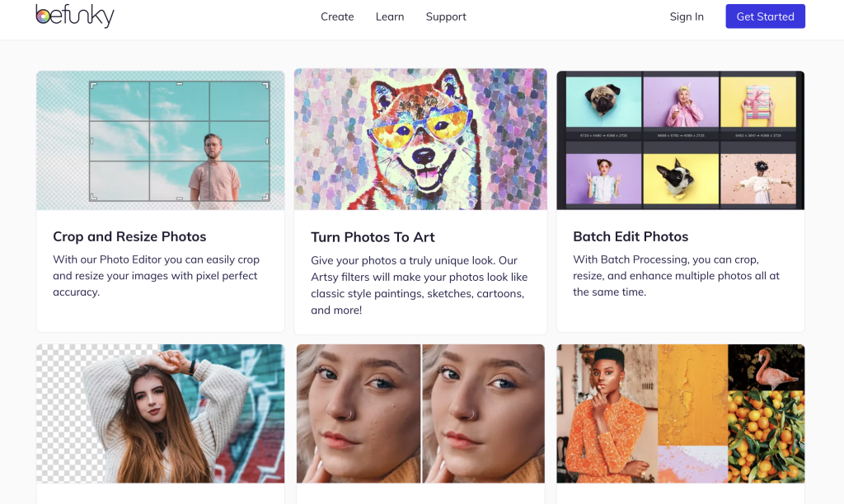This screenshot has height=504, width=844.
Task: Open the Create menu
Action: point(337,16)
